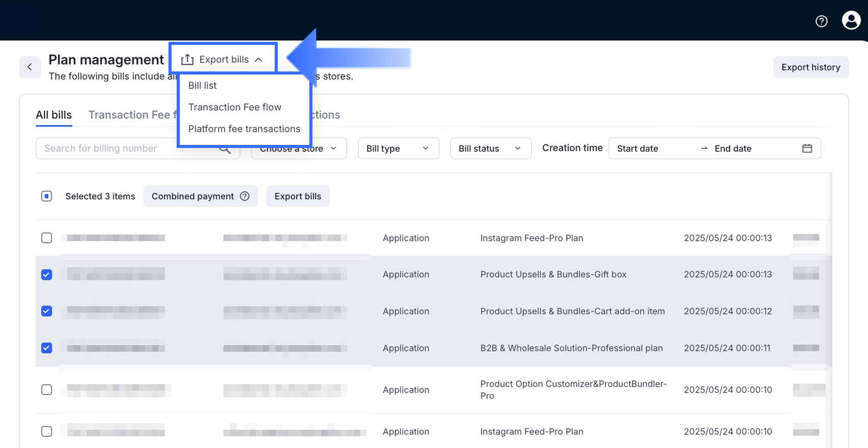Switch to the All bills tab

(x=54, y=115)
